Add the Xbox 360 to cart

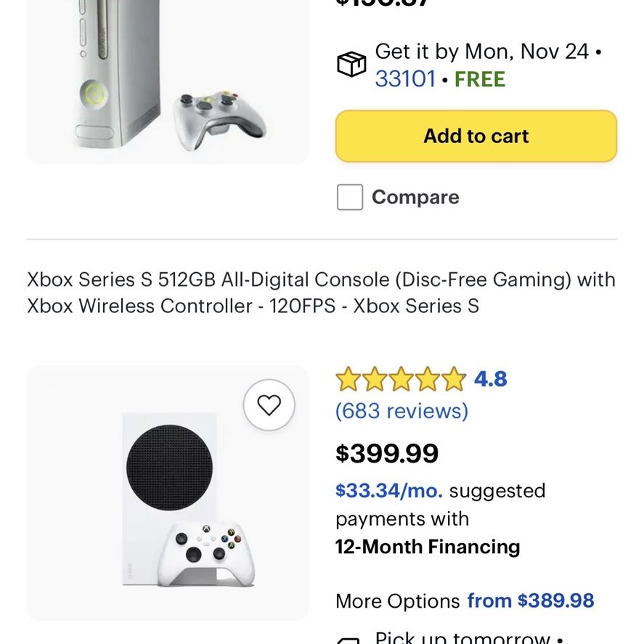tap(476, 136)
